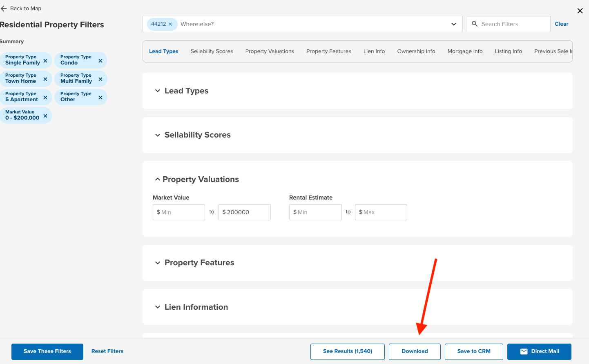
Task: Remove the Market Value filter chip
Action: 45,116
